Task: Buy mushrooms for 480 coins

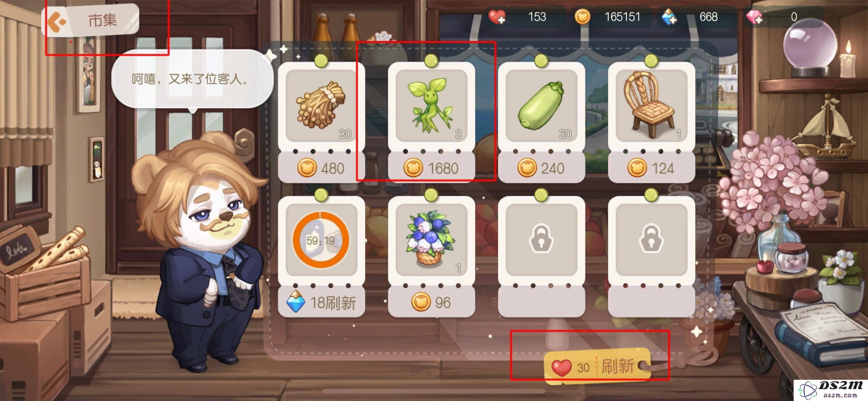Action: point(321,168)
